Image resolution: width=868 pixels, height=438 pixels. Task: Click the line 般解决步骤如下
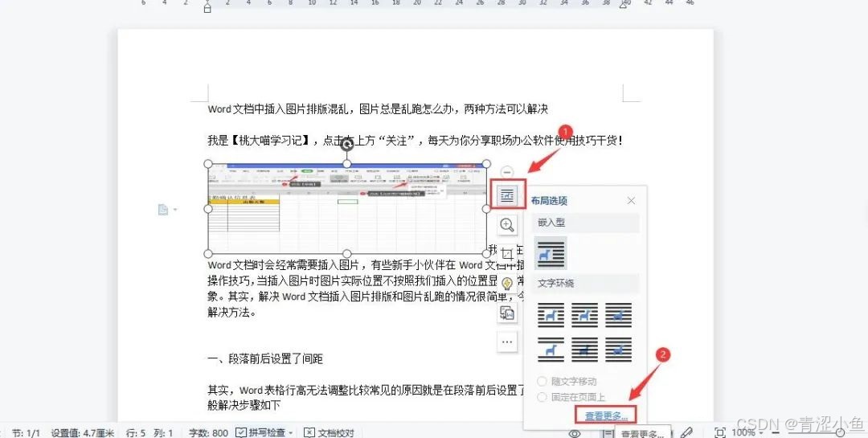coord(244,406)
